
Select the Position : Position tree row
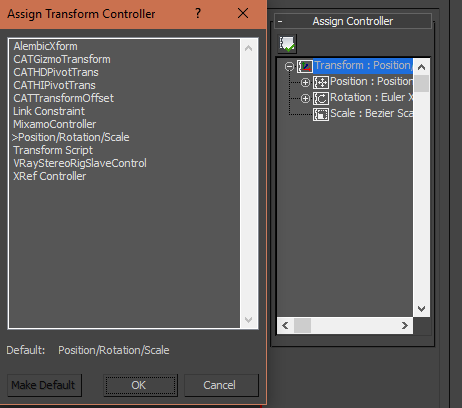[x=371, y=82]
